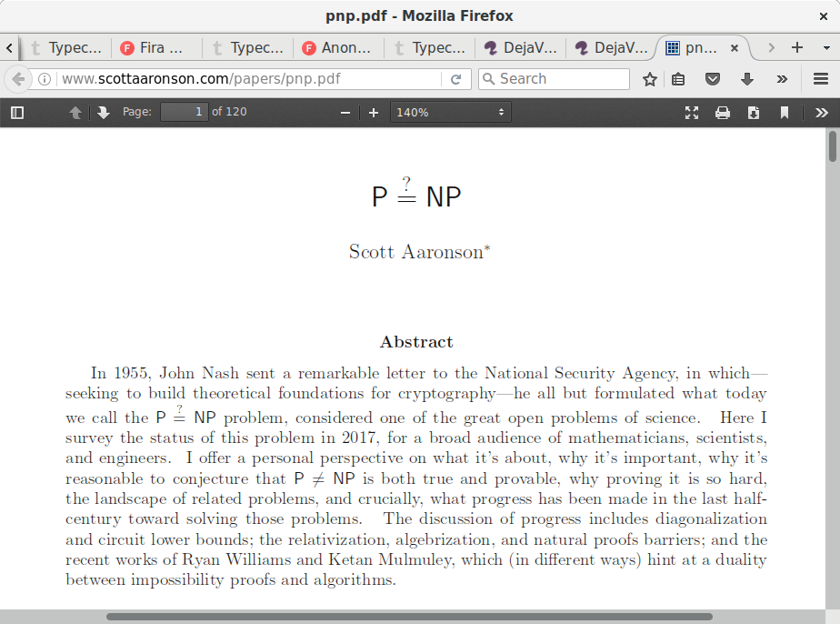Viewport: 840px width, 624px height.
Task: Bookmark this page with star icon
Action: [649, 79]
